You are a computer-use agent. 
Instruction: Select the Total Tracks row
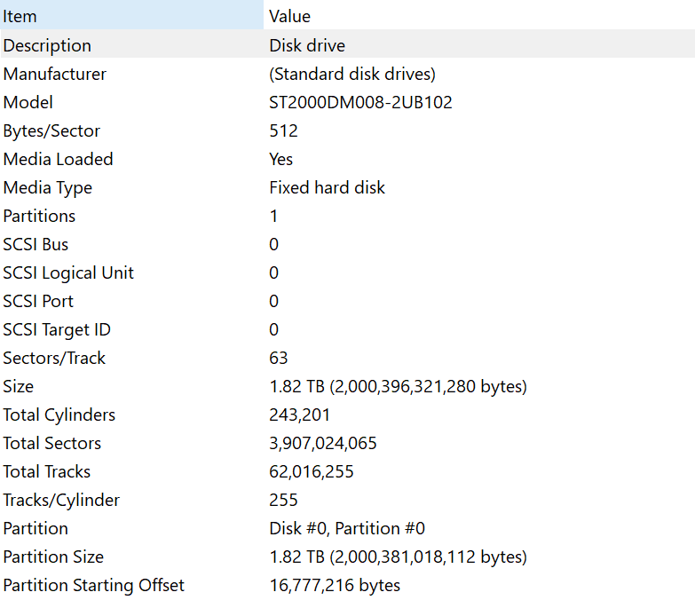coord(47,471)
